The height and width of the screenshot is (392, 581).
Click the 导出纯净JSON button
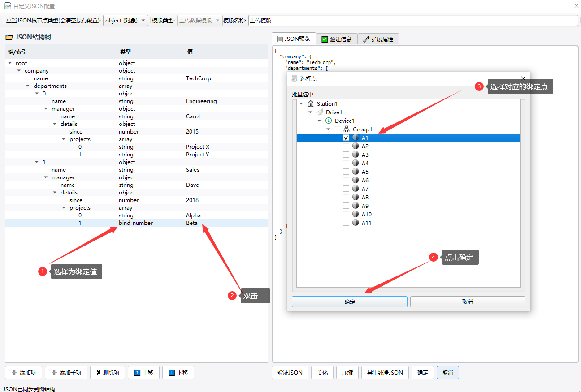(385, 372)
